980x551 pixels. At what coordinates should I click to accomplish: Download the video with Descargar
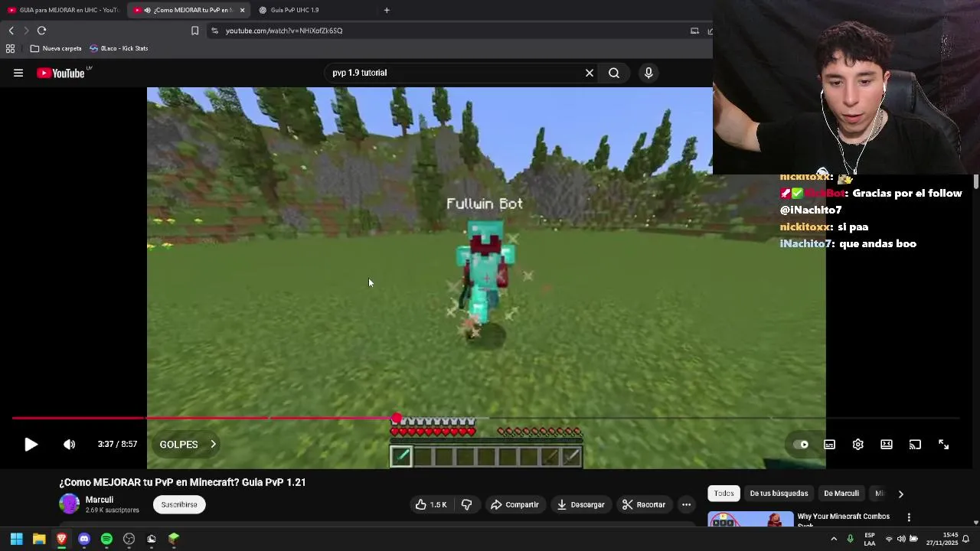point(581,505)
